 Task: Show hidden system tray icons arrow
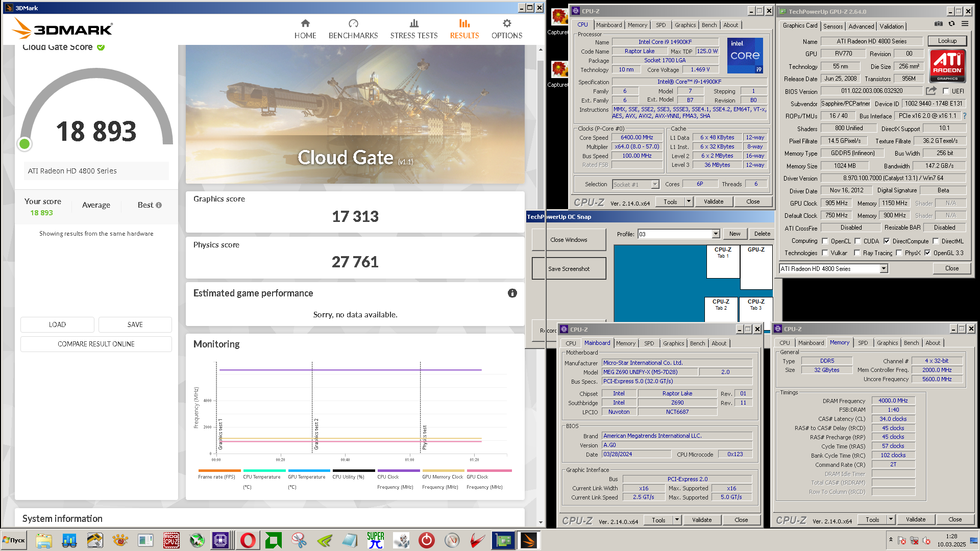[891, 539]
